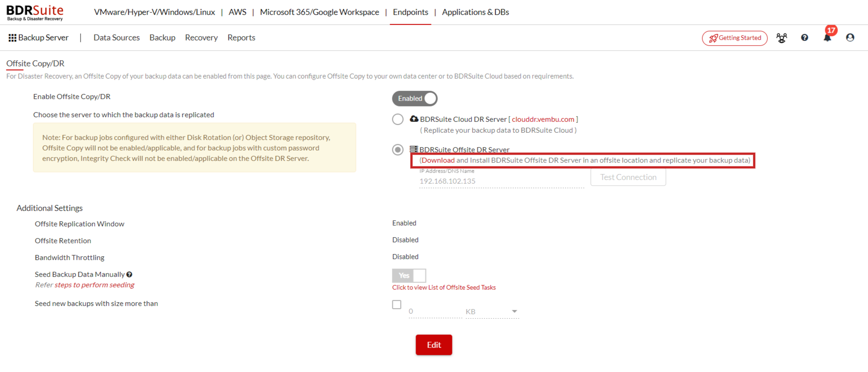Click the Bandwidth Throttling label
868x372 pixels.
pos(70,257)
